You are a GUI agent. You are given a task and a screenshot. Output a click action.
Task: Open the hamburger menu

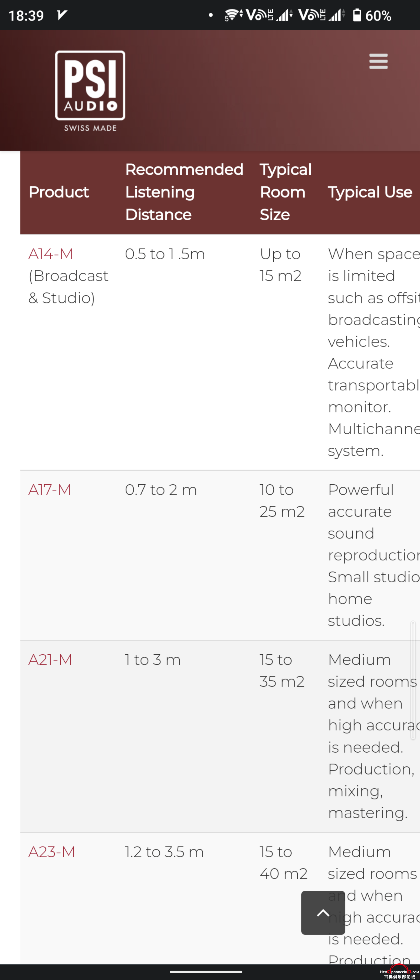coord(379,61)
